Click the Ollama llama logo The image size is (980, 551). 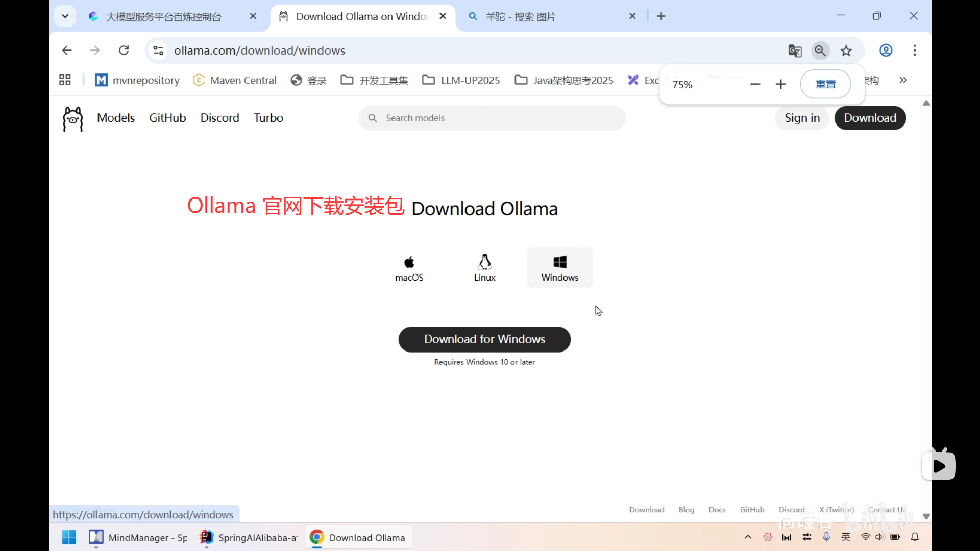click(72, 118)
